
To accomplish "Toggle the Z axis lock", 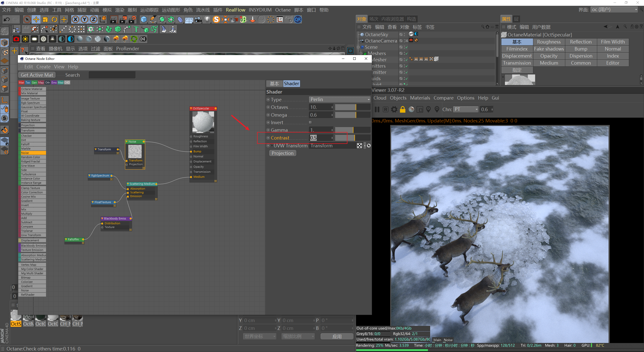I will [94, 19].
